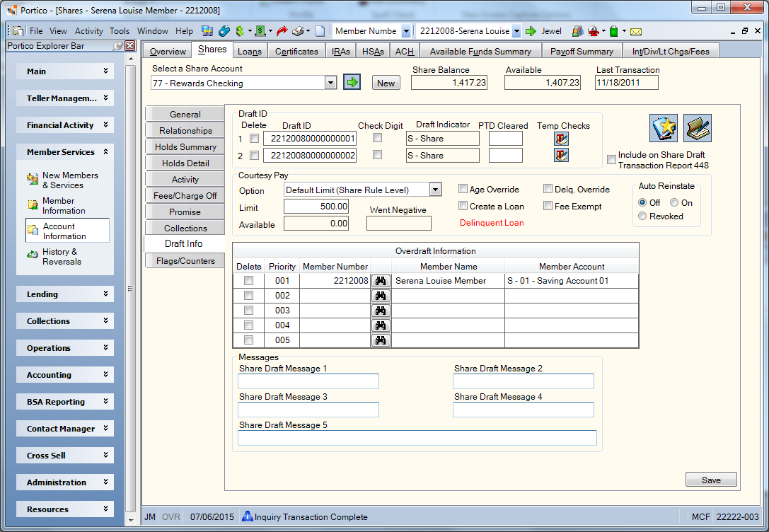Open the Tools menu
Screen dimensions: 769x532
(x=119, y=31)
